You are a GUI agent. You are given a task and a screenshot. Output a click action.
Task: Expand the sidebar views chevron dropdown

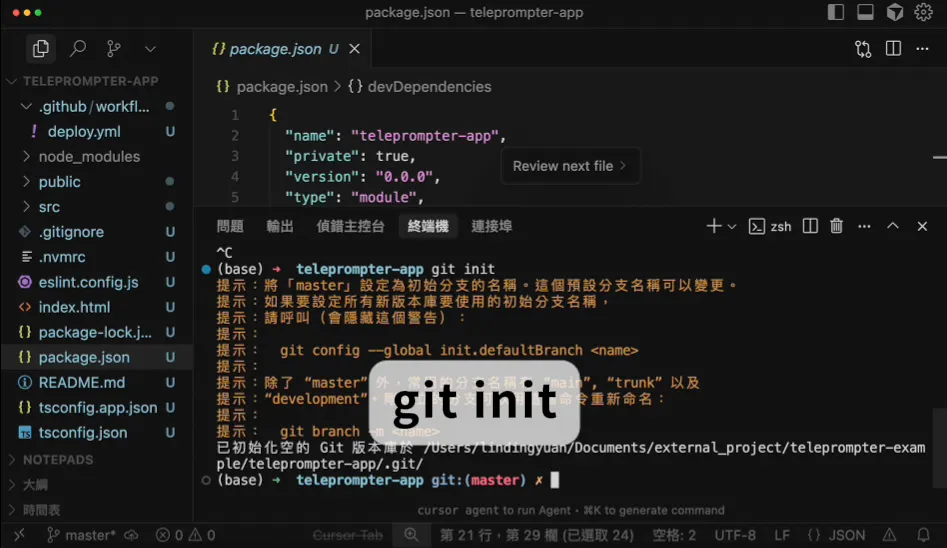click(x=150, y=49)
